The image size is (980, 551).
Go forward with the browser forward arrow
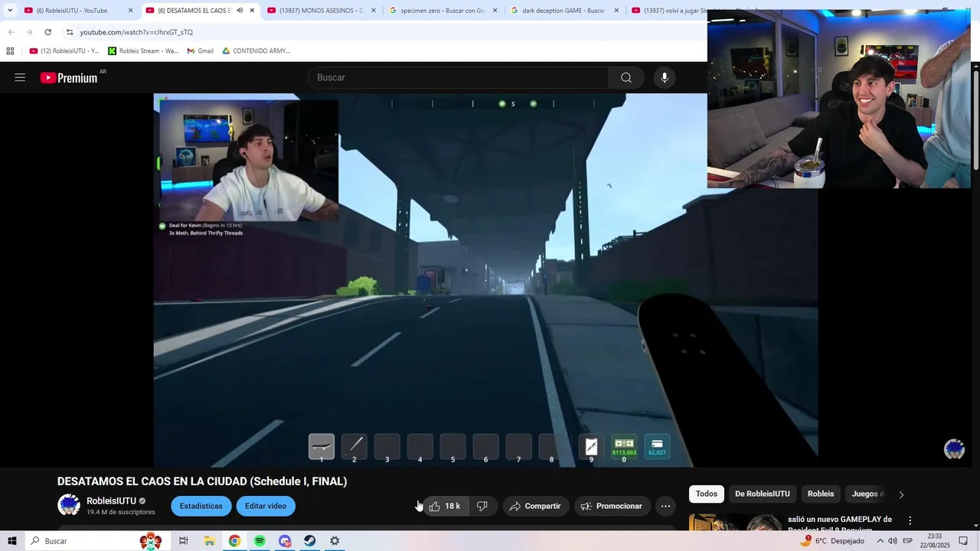(29, 32)
